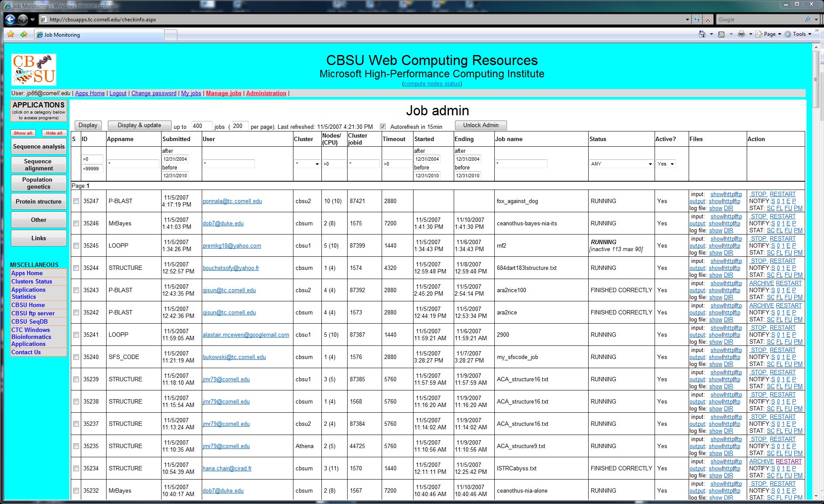This screenshot has width=824, height=504.
Task: Toggle the Autorefresh checkbox
Action: tap(383, 126)
